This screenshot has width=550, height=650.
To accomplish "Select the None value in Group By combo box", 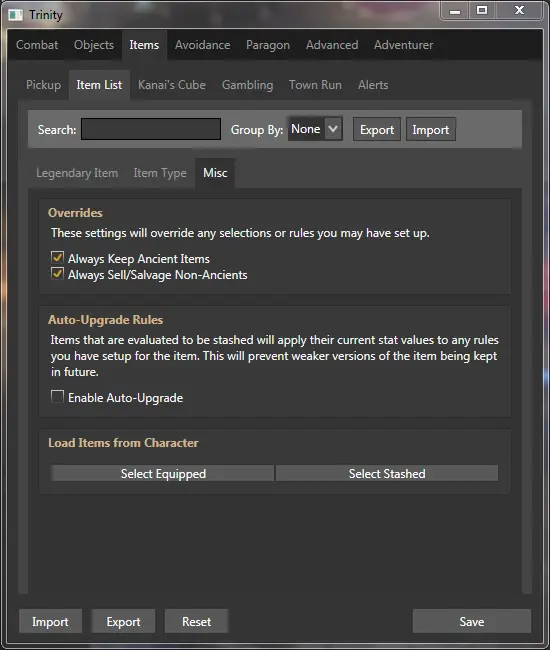I will pos(306,129).
